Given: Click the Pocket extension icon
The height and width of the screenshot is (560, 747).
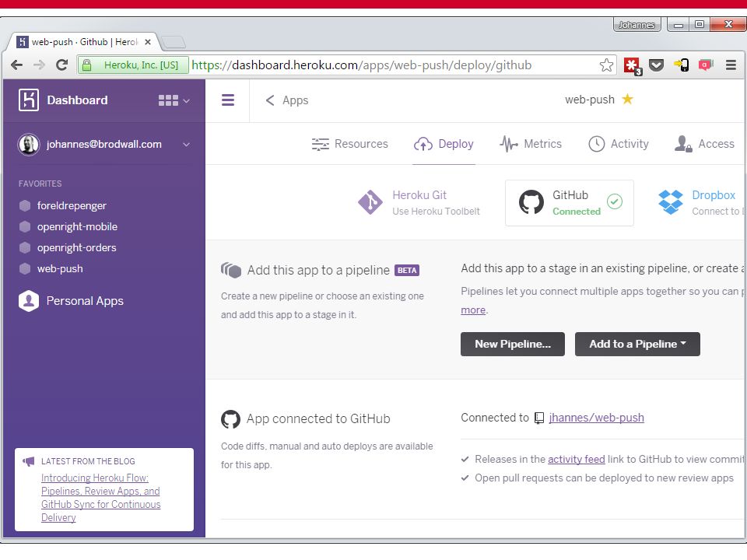Looking at the screenshot, I should [657, 65].
